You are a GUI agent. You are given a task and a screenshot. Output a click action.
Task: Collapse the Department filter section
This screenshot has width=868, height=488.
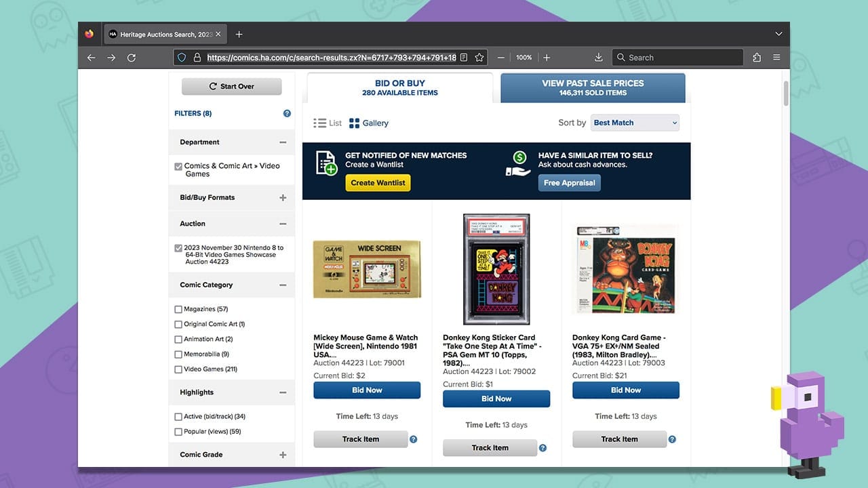pos(283,142)
